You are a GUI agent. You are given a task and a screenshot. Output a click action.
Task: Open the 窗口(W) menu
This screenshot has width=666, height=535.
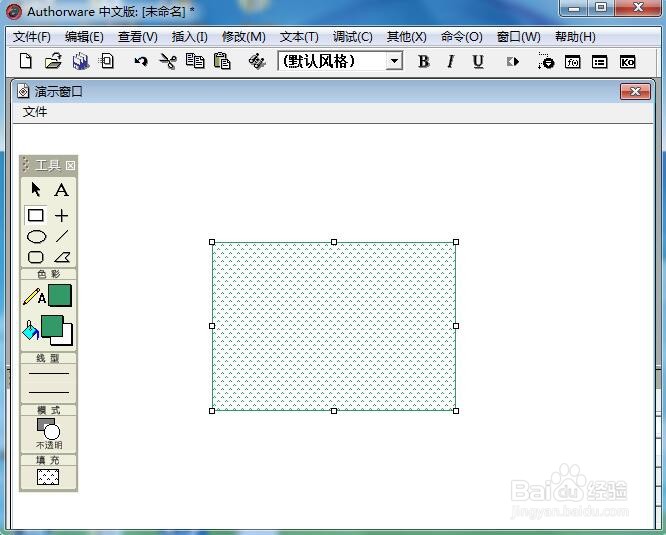(x=519, y=37)
